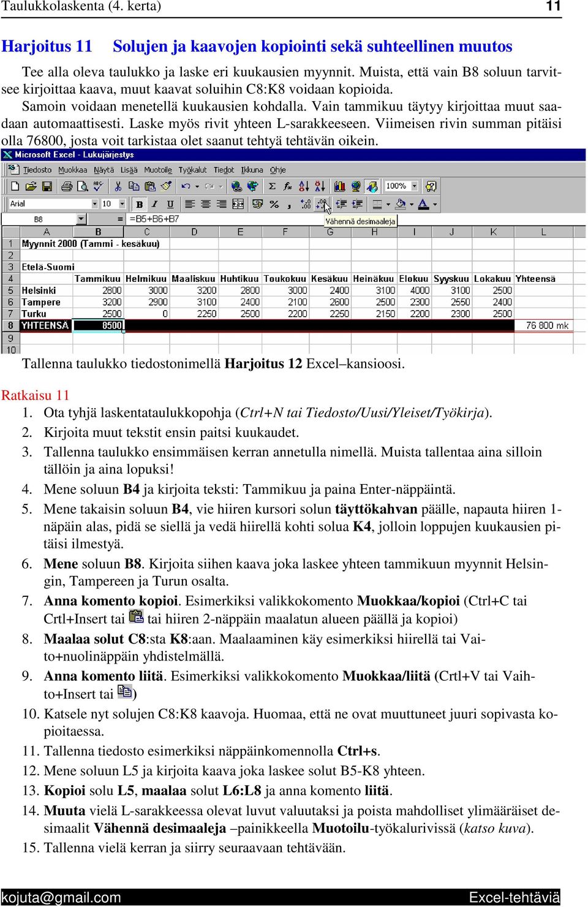The image size is (588, 907).
Task: Click the Name Box showing B8
Action: click(x=39, y=219)
